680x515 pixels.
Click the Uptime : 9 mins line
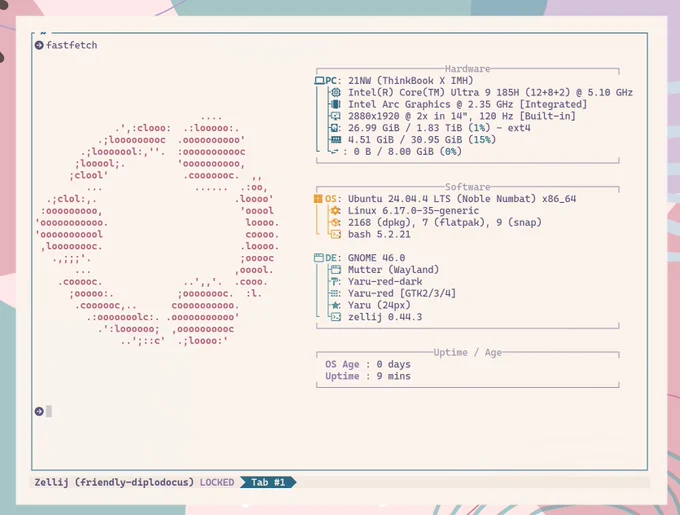368,376
